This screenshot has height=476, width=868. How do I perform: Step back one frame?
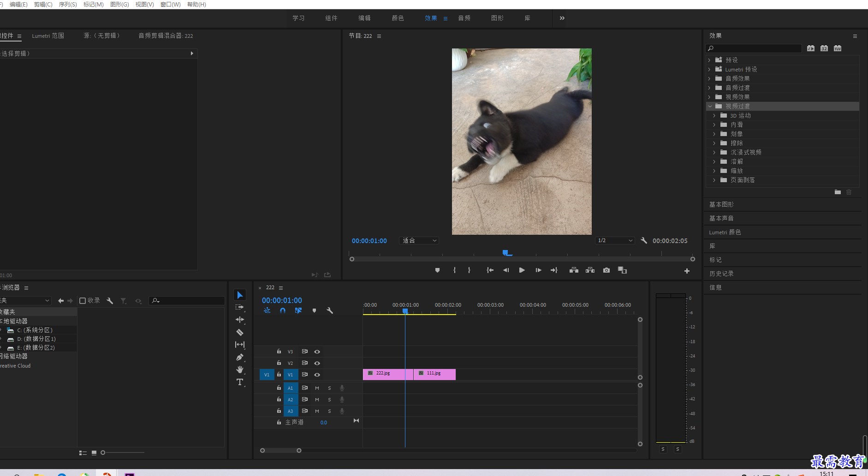(506, 270)
